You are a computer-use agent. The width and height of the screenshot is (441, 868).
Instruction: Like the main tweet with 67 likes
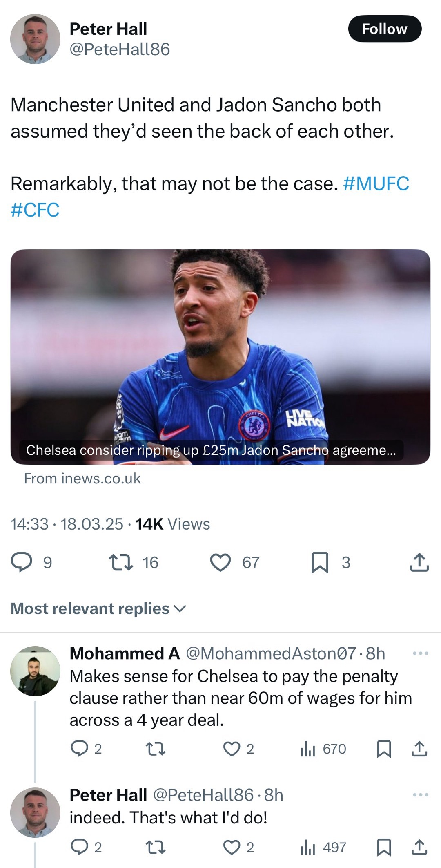220,562
